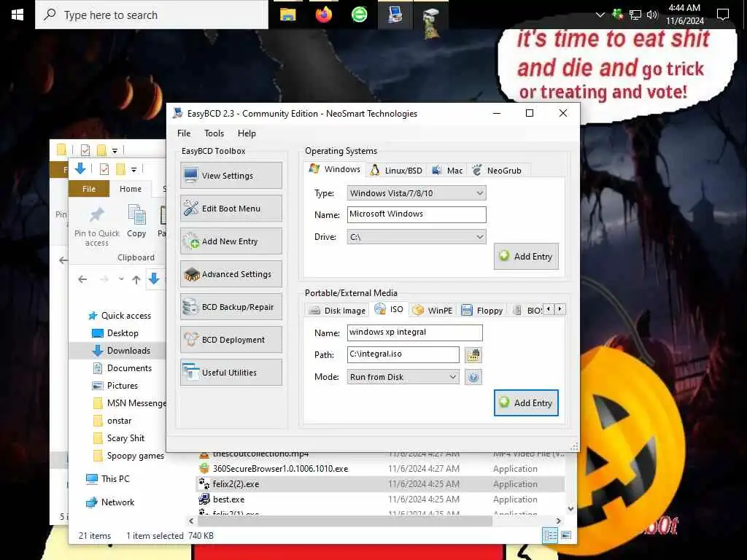Switch to the Linux/BSD tab
The height and width of the screenshot is (560, 747).
click(396, 170)
